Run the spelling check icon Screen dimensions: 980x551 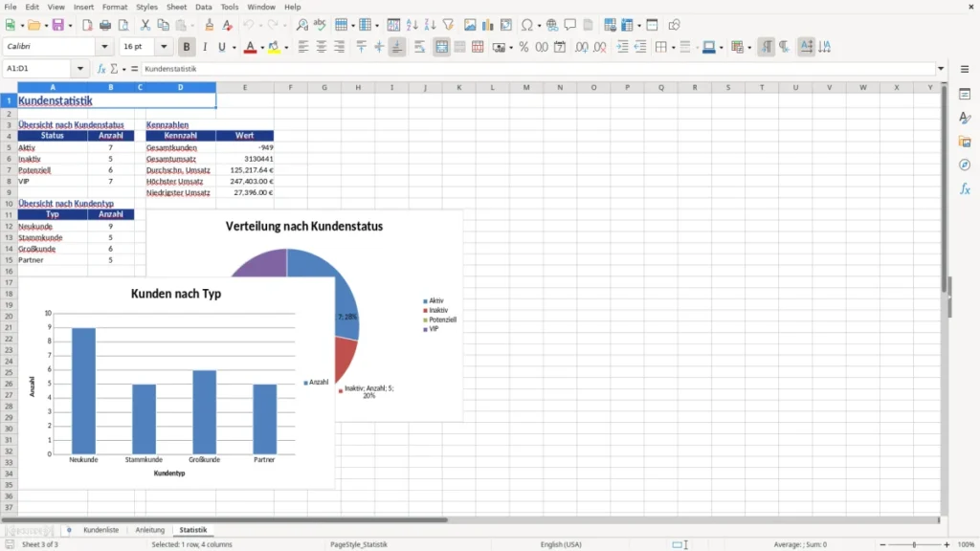320,25
